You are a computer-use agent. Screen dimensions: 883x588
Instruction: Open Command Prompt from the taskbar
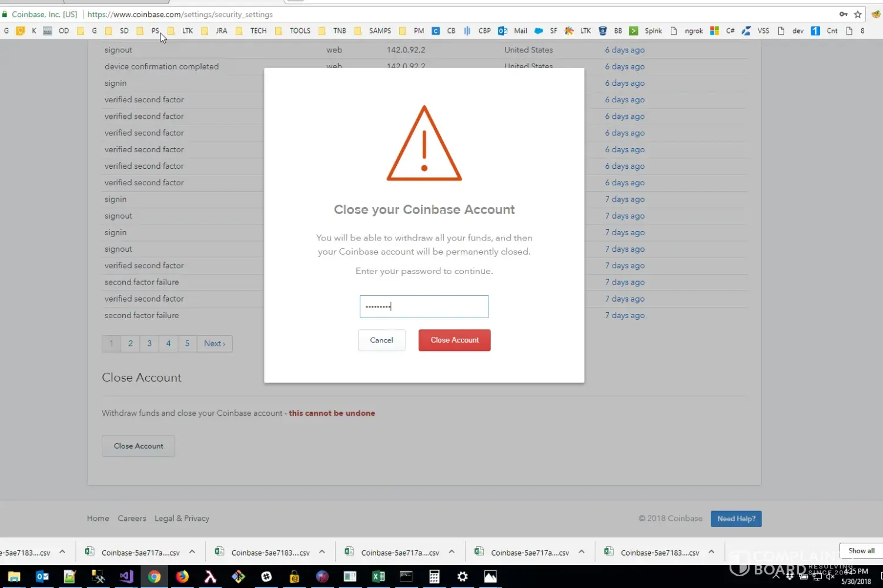coord(406,577)
